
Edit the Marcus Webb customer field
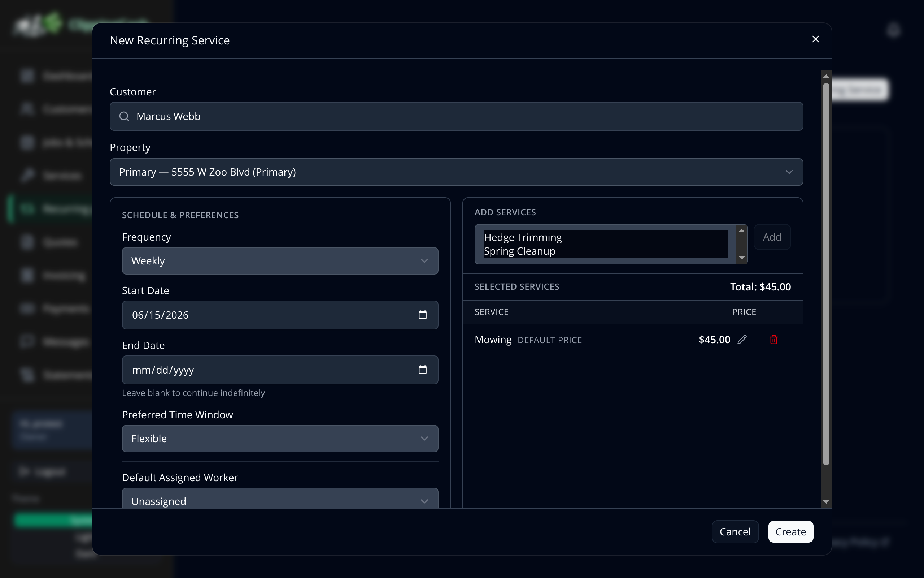(456, 116)
